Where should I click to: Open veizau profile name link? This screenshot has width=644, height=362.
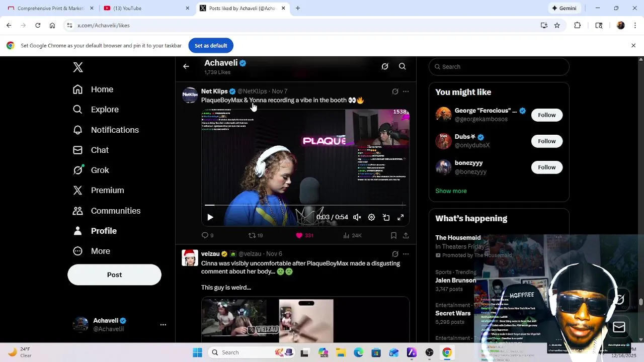click(x=210, y=254)
